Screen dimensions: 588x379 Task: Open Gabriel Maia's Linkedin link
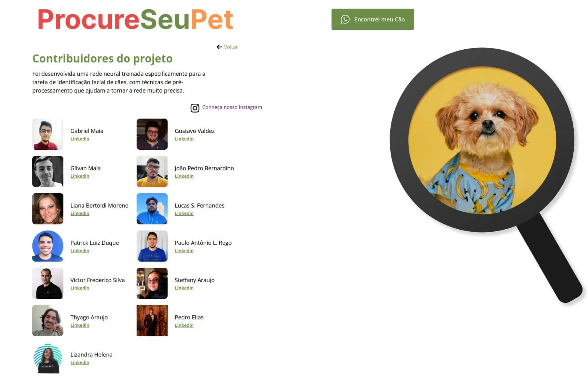80,139
